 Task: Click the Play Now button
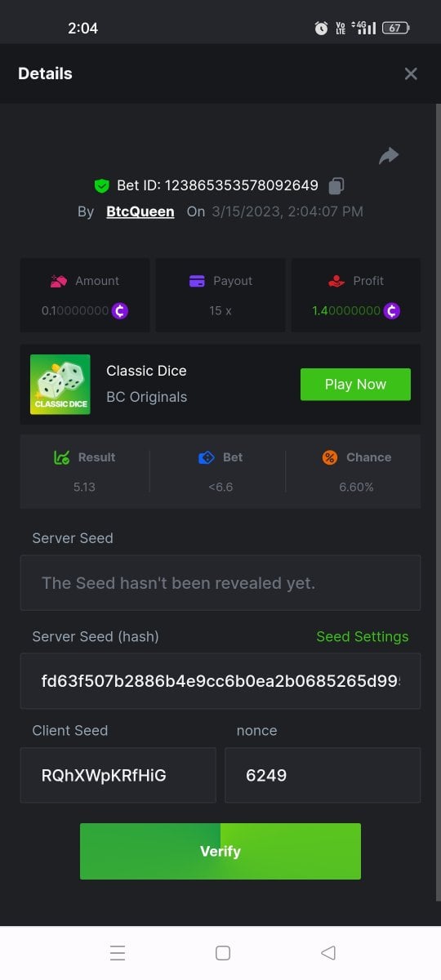[355, 385]
